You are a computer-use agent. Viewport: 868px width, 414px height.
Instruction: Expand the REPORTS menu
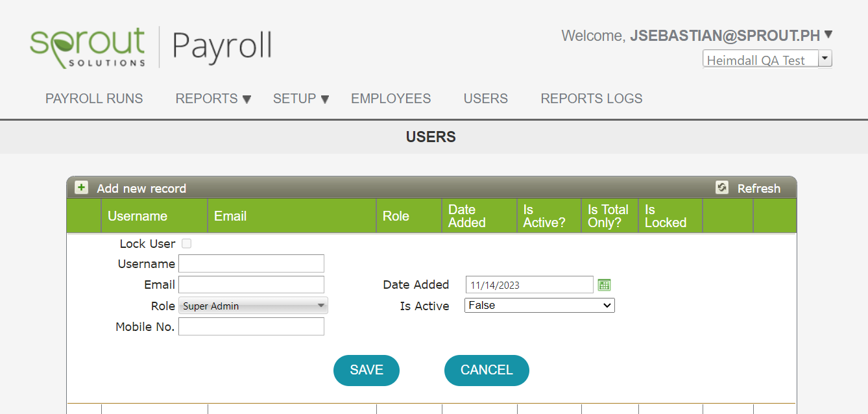213,99
